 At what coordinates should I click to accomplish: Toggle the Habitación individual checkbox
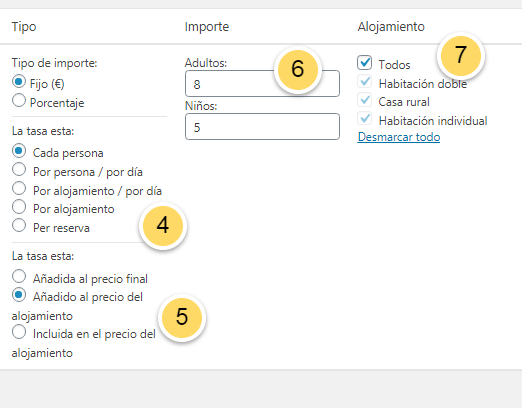pyautogui.click(x=365, y=118)
